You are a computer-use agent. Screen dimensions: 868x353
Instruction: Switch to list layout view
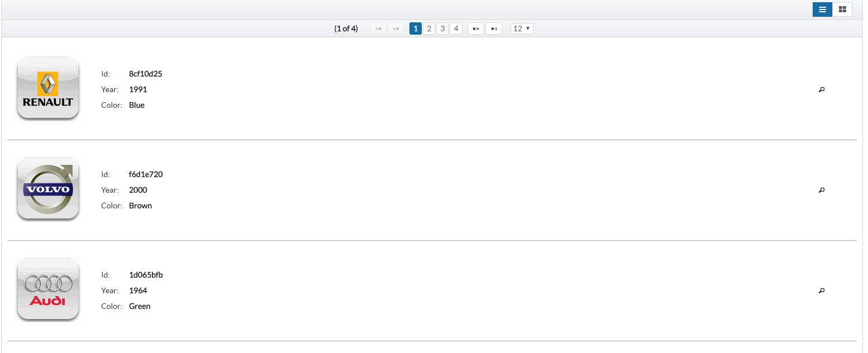822,9
